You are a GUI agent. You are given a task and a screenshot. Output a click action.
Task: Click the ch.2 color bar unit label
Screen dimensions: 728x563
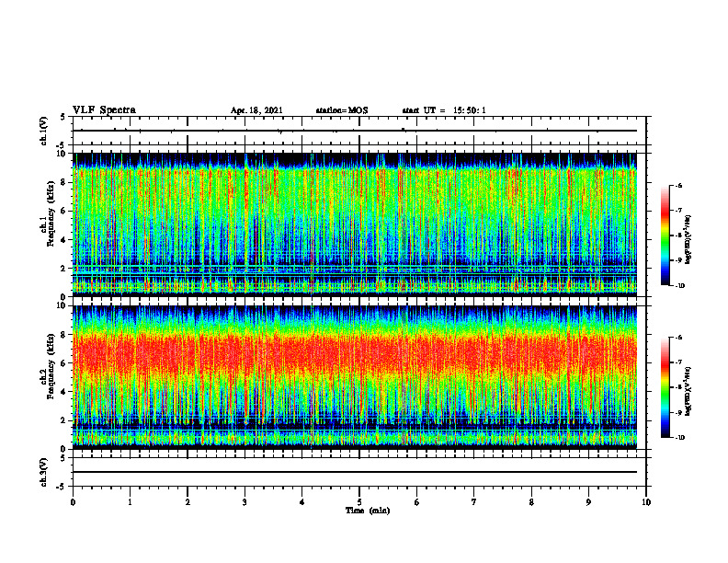coord(688,392)
